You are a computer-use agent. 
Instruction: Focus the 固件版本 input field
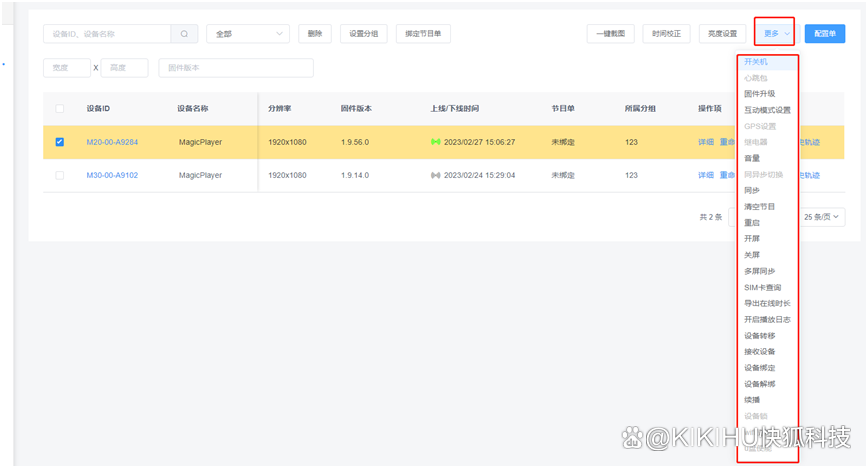pyautogui.click(x=235, y=68)
